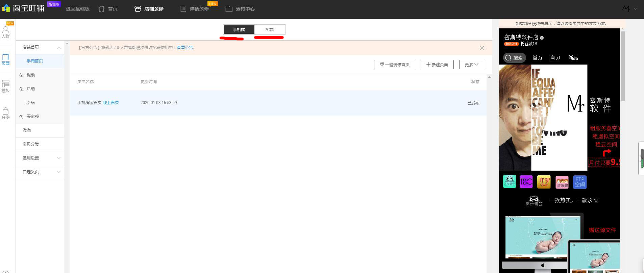Click the page list scrollbar up arrow
This screenshot has width=644, height=273.
point(489,77)
